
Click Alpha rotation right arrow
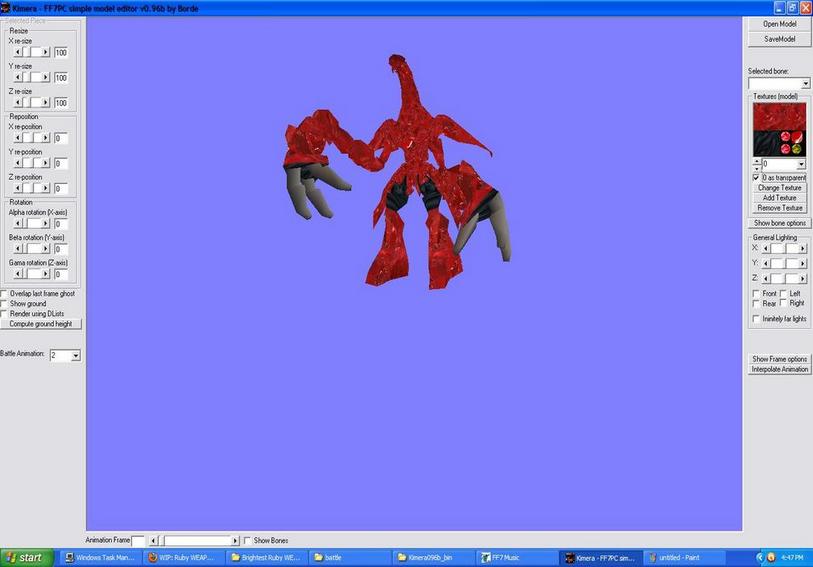click(46, 223)
